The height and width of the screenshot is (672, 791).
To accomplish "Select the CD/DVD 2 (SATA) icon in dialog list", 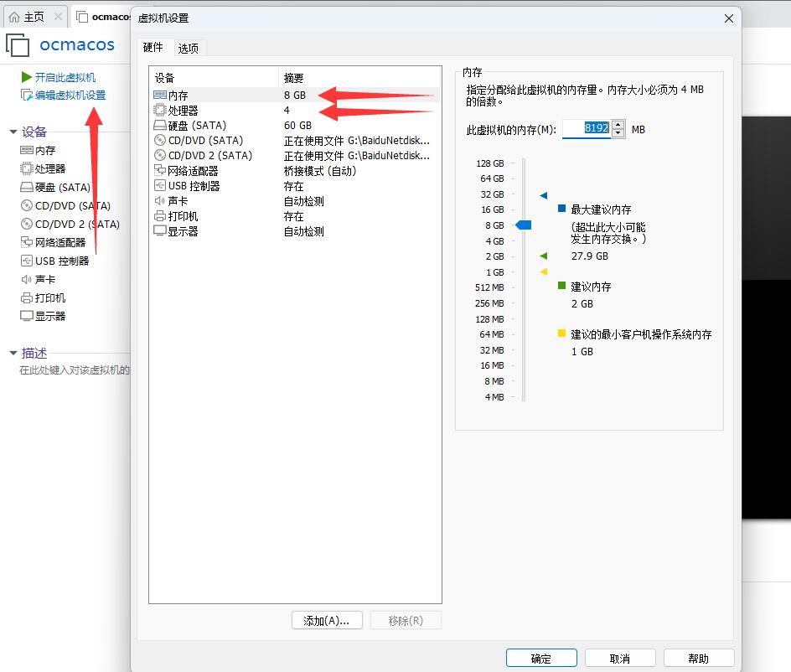I will click(160, 156).
